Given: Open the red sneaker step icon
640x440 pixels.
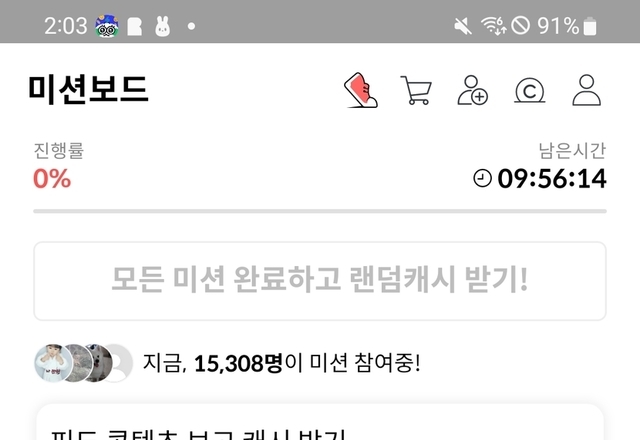Looking at the screenshot, I should pos(360,90).
